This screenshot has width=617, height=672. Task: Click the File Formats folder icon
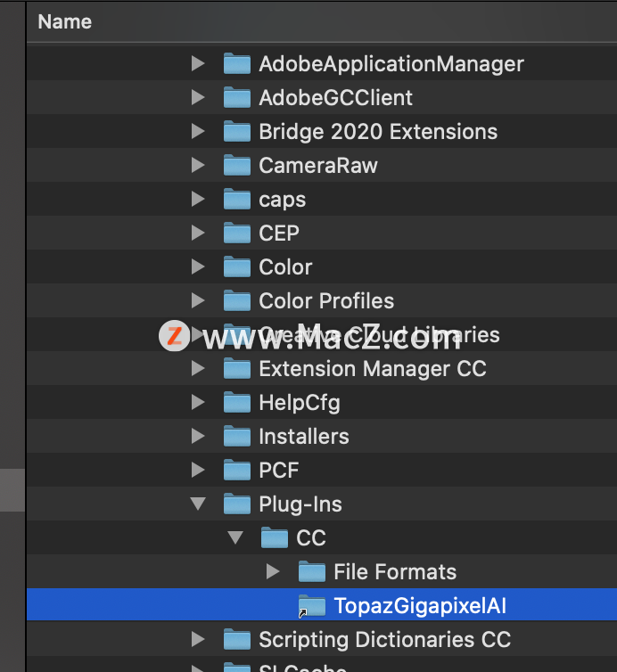312,571
